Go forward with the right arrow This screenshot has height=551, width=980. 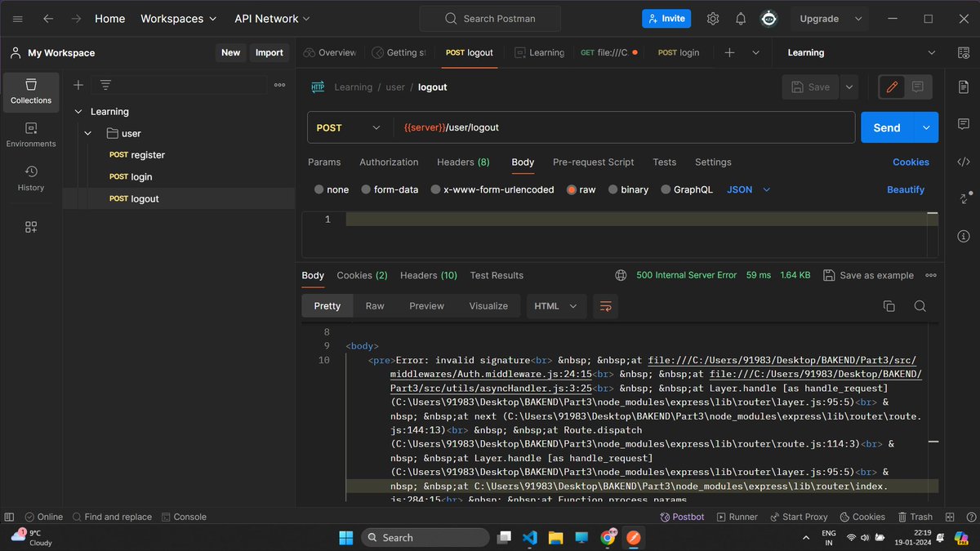[x=76, y=19]
